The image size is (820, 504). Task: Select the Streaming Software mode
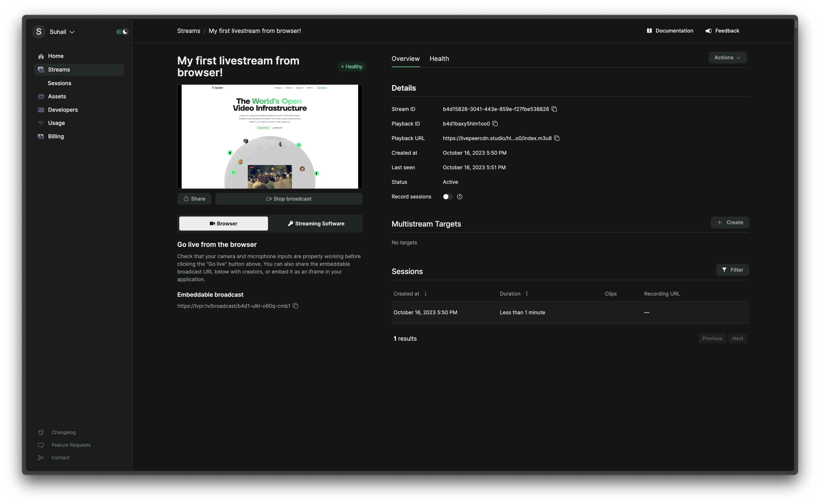[x=316, y=223]
